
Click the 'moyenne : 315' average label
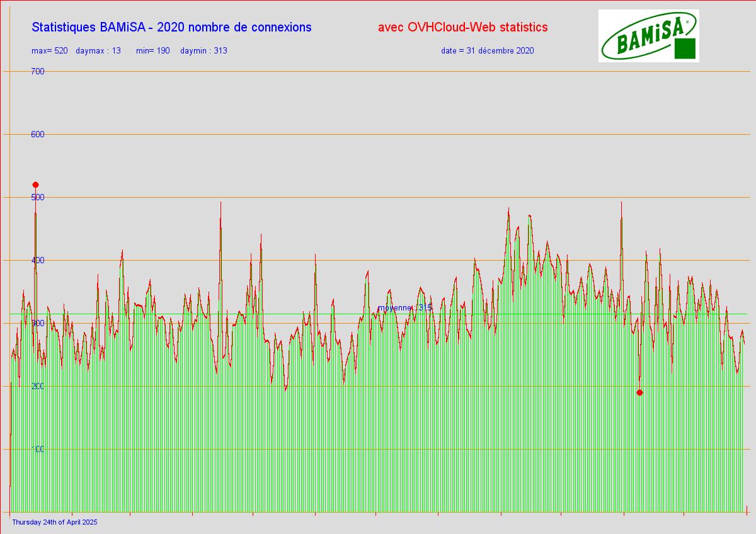coord(404,307)
